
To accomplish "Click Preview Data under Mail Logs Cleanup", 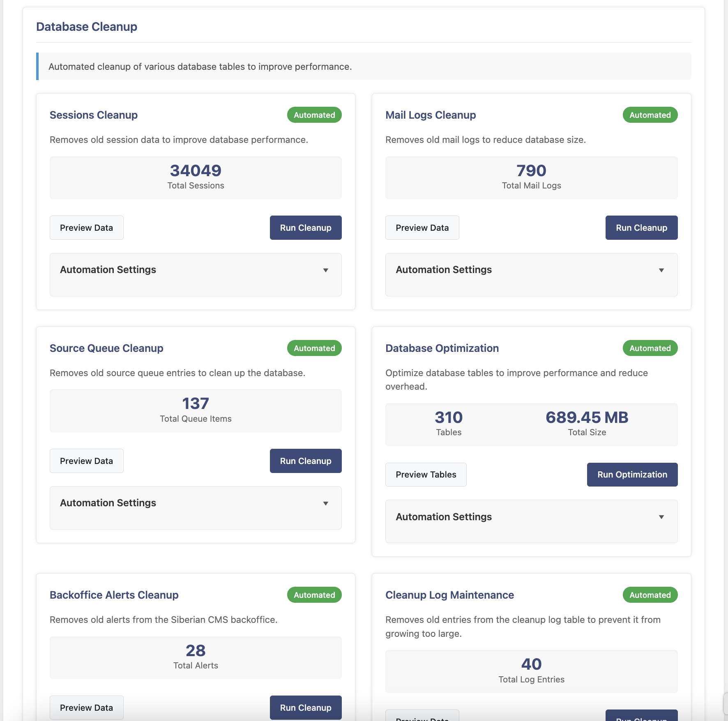I will 422,228.
